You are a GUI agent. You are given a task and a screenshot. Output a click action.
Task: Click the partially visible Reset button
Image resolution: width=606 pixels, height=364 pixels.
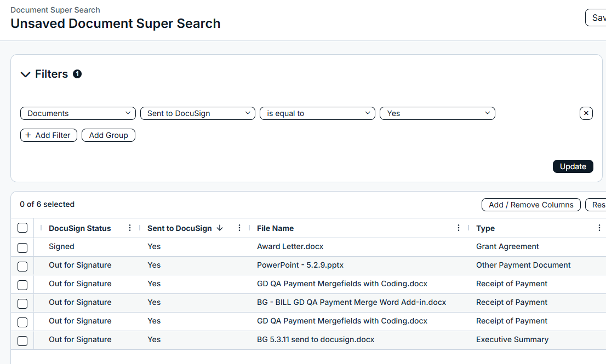[x=596, y=205]
